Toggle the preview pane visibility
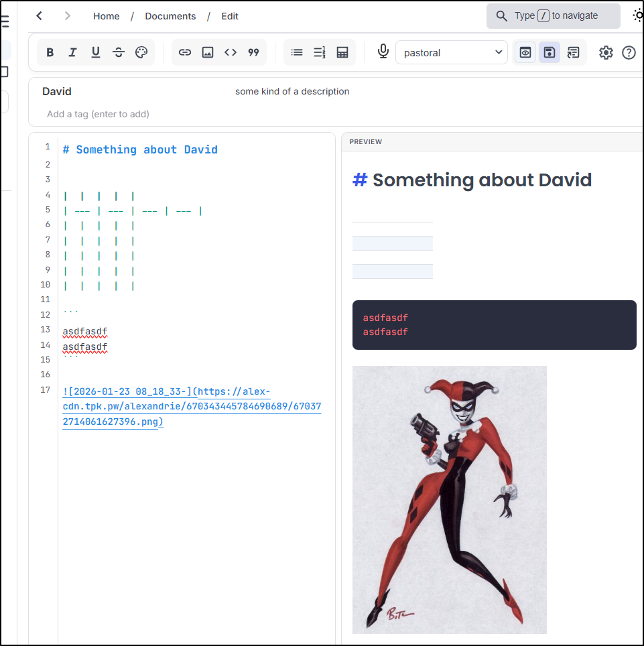 tap(526, 52)
